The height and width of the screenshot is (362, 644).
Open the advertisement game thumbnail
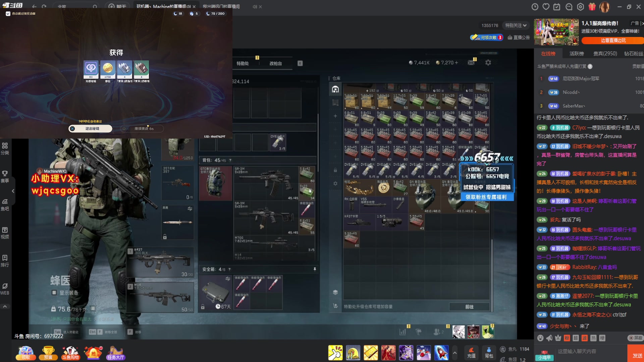(556, 32)
